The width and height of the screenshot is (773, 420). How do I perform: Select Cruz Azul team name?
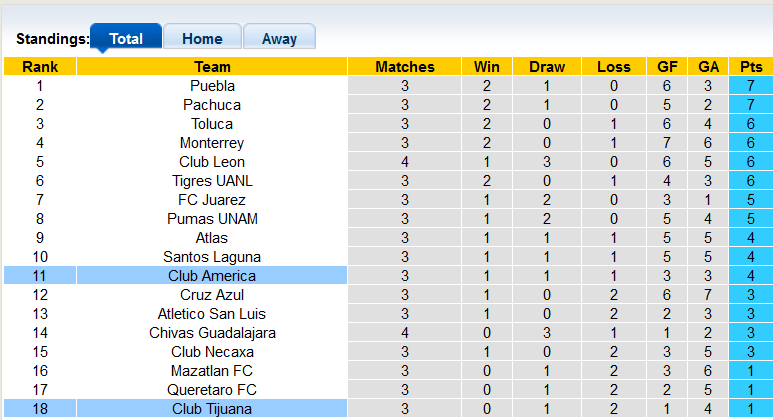click(212, 295)
